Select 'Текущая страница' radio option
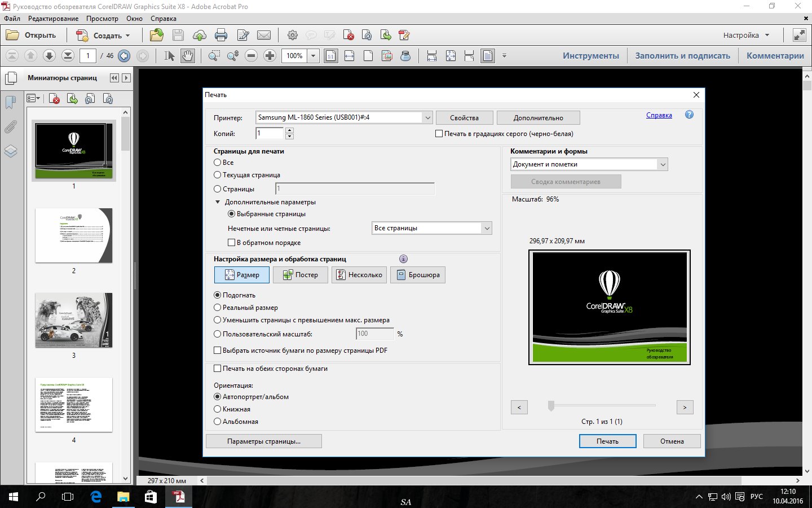 [x=217, y=174]
